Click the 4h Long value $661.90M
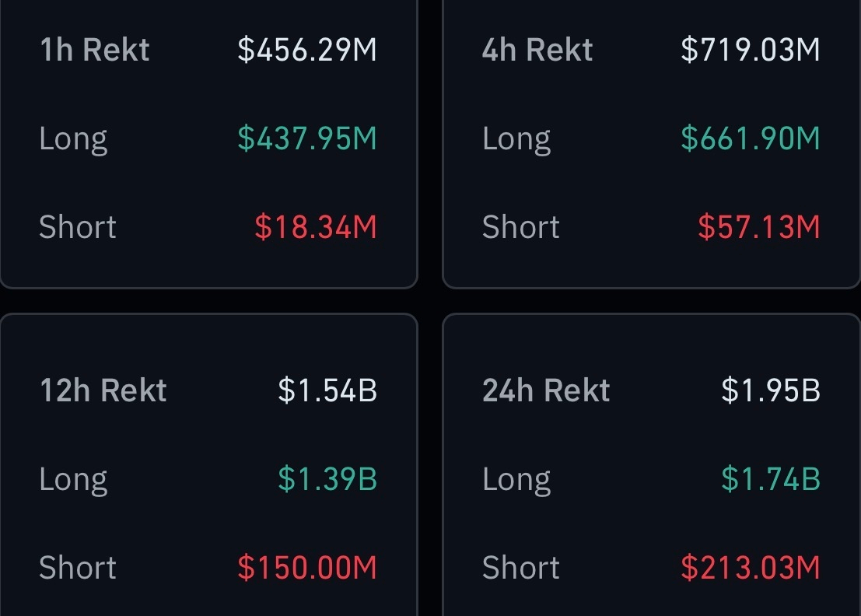The height and width of the screenshot is (616, 861). [751, 138]
